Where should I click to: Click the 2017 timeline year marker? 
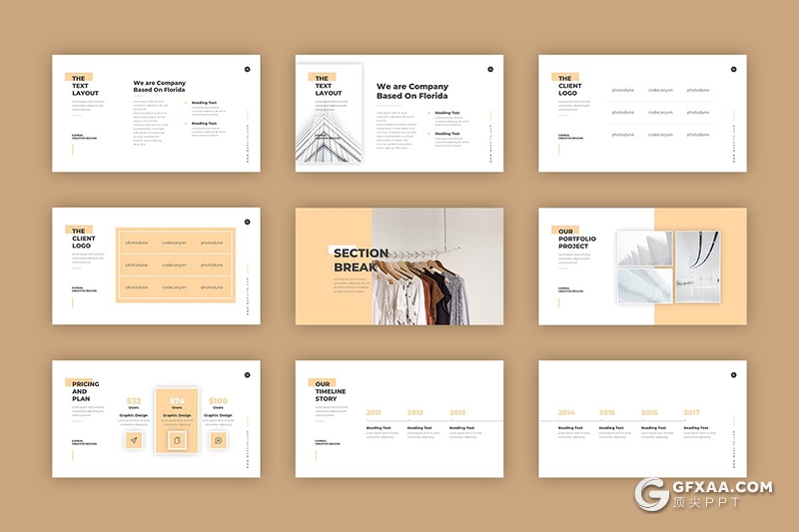[x=692, y=412]
